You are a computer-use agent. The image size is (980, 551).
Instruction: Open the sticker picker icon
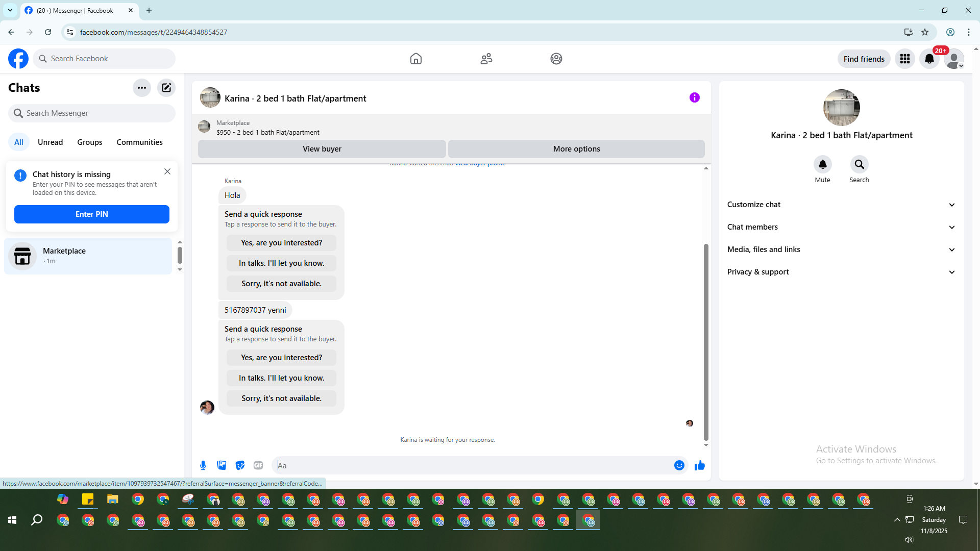(240, 465)
